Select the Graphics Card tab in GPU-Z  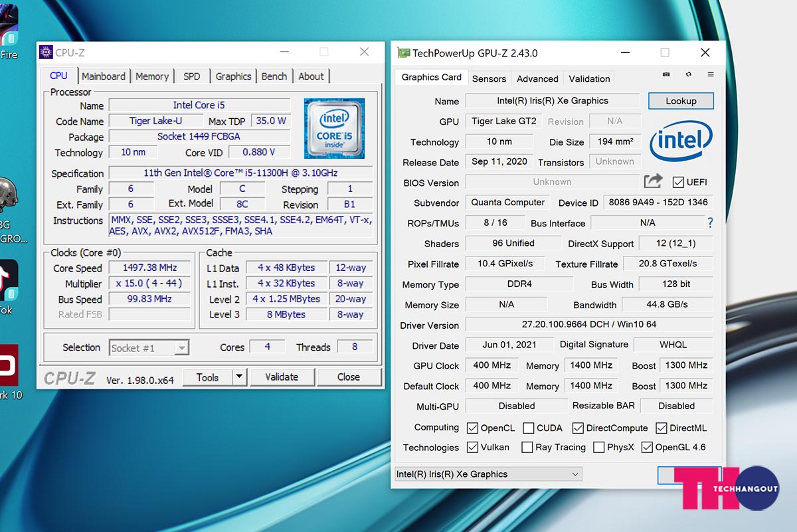click(x=432, y=78)
